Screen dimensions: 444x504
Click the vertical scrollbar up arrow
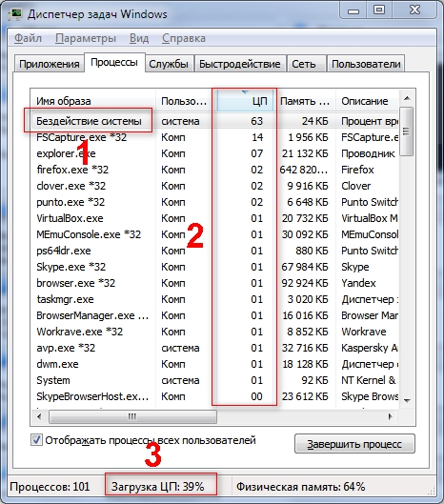coord(407,98)
